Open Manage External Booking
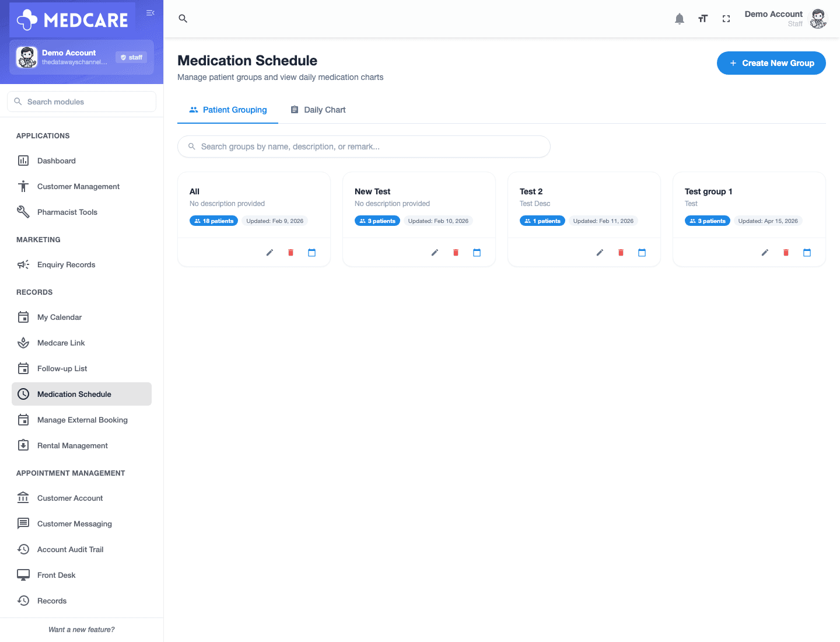 82,420
